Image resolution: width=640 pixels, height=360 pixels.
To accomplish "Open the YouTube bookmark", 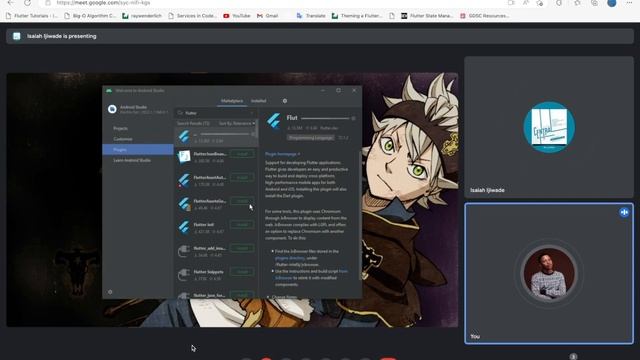I will coord(237,16).
